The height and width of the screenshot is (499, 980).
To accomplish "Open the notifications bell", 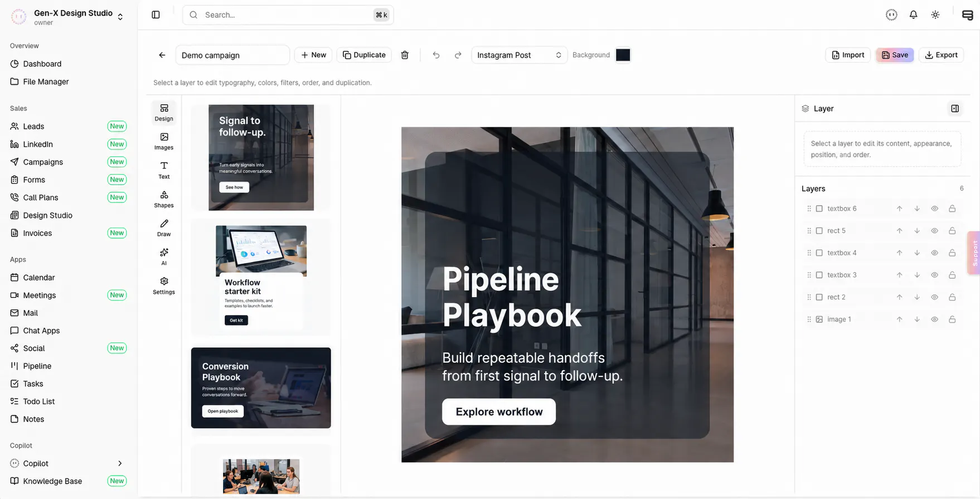I will coord(913,15).
